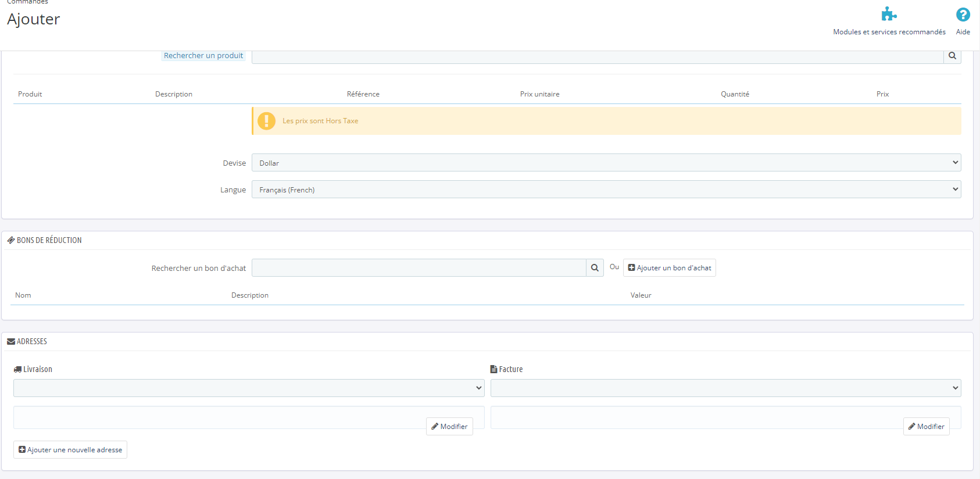Click the Commandes breadcrumb text
980x479 pixels.
click(27, 2)
